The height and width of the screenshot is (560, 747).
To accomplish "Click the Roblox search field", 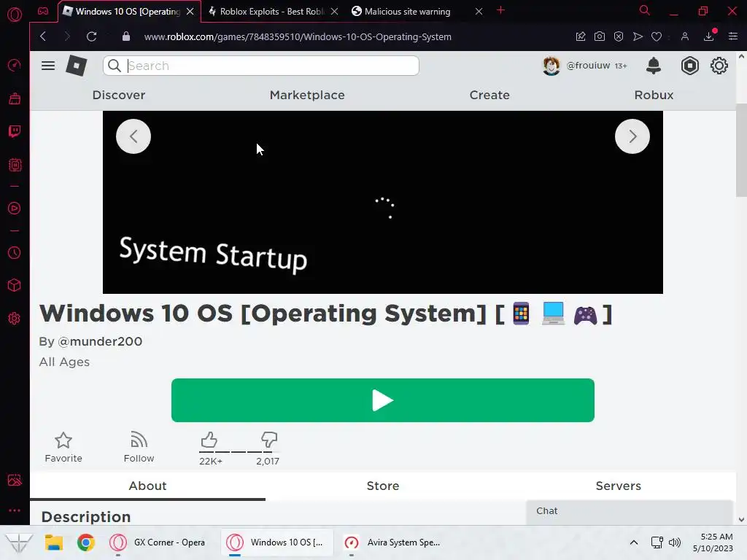I will tap(261, 65).
